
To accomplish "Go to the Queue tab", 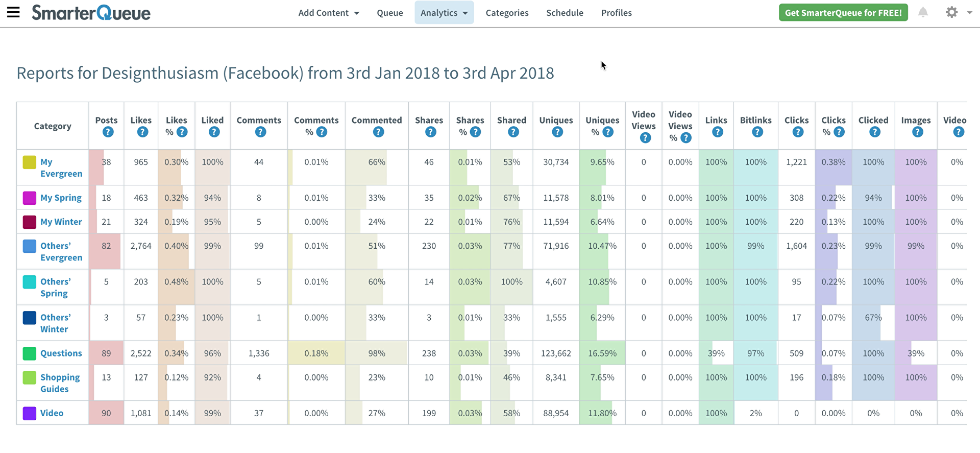I will tap(390, 13).
